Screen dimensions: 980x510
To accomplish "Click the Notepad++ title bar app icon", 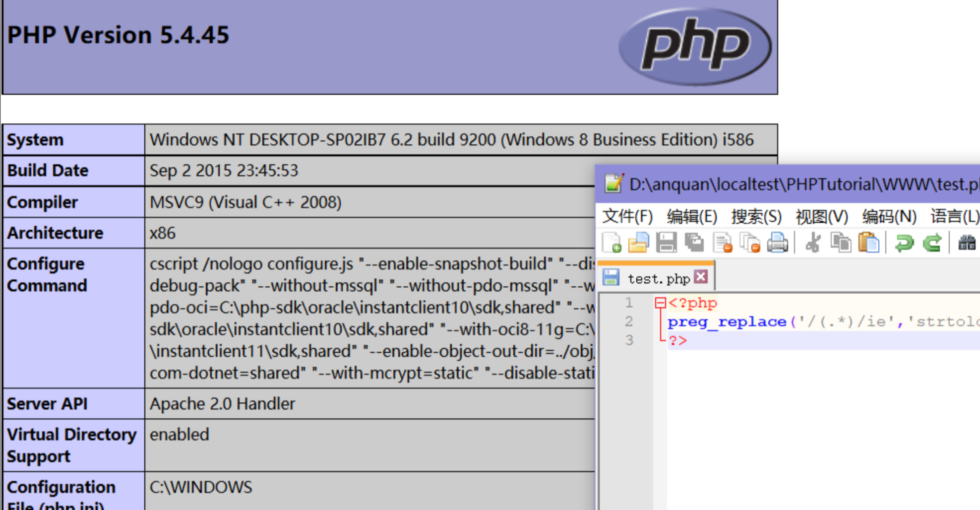I will click(613, 184).
